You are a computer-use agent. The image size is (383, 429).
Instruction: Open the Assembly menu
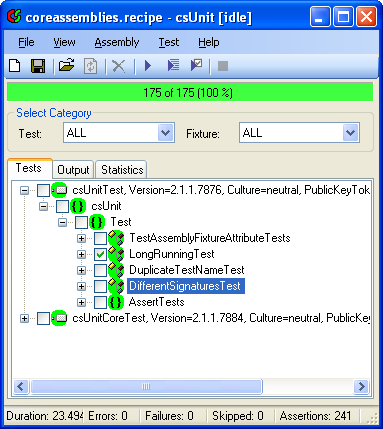click(x=117, y=42)
